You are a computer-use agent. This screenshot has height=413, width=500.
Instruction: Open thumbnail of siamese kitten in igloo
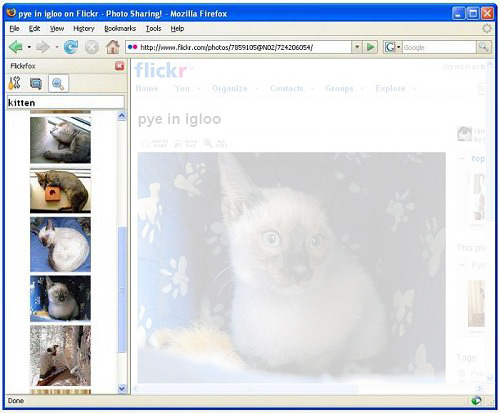tap(60, 299)
